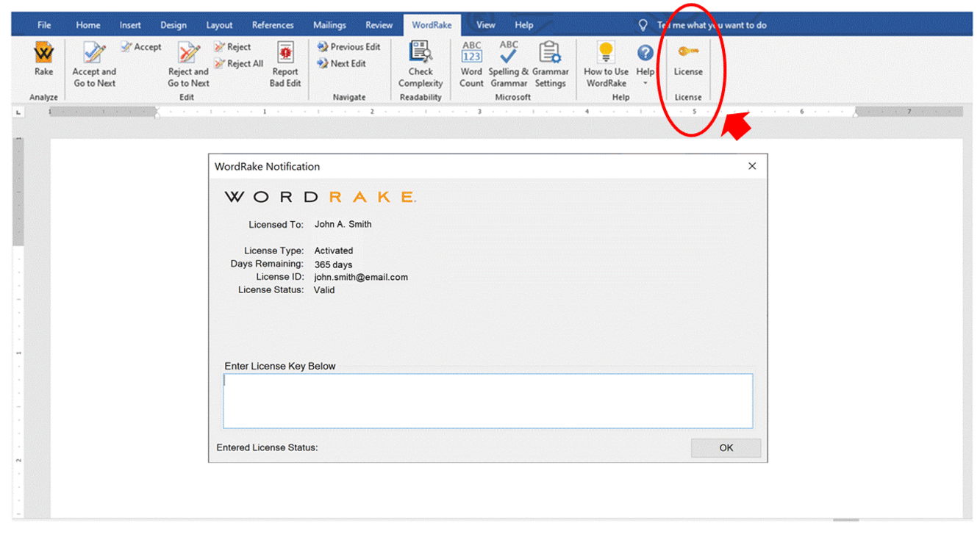
Task: Open Grammar Settings
Action: click(550, 64)
